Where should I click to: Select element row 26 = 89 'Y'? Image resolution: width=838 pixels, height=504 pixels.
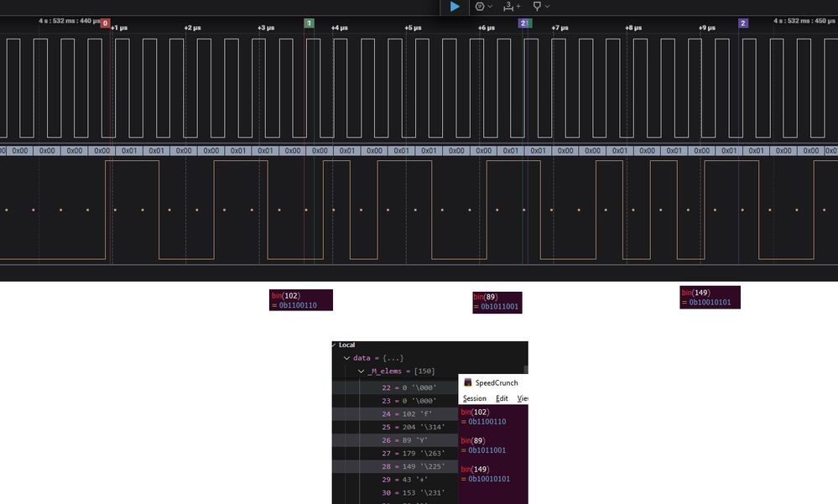pyautogui.click(x=395, y=440)
